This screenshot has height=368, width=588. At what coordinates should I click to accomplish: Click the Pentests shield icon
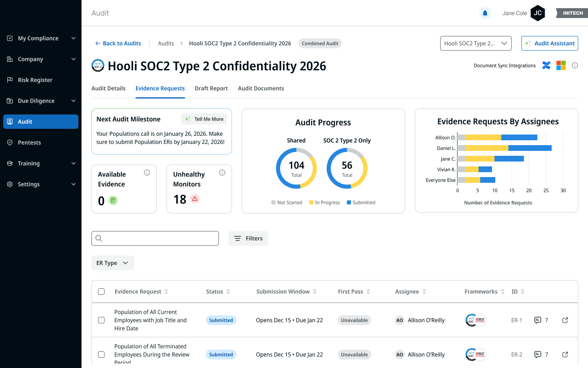[x=10, y=142]
